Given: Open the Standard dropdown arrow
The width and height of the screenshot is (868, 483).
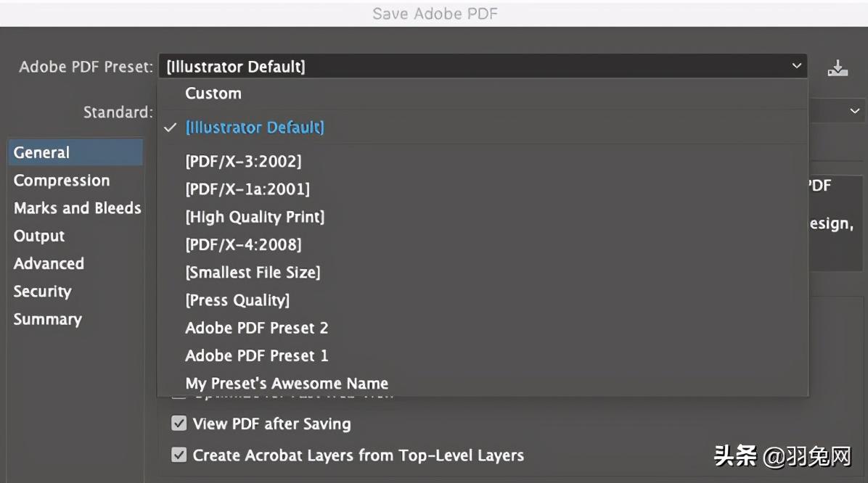Looking at the screenshot, I should click(x=854, y=112).
